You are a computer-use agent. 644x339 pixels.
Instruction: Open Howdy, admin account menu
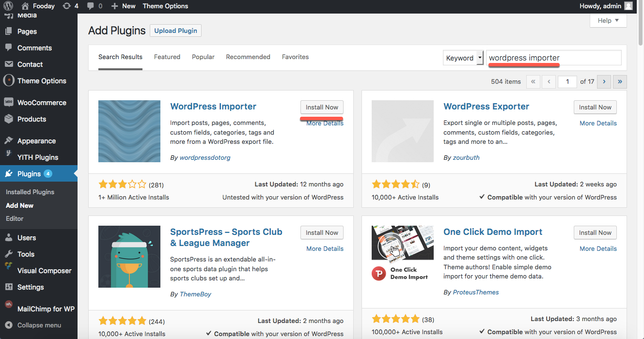tap(606, 6)
